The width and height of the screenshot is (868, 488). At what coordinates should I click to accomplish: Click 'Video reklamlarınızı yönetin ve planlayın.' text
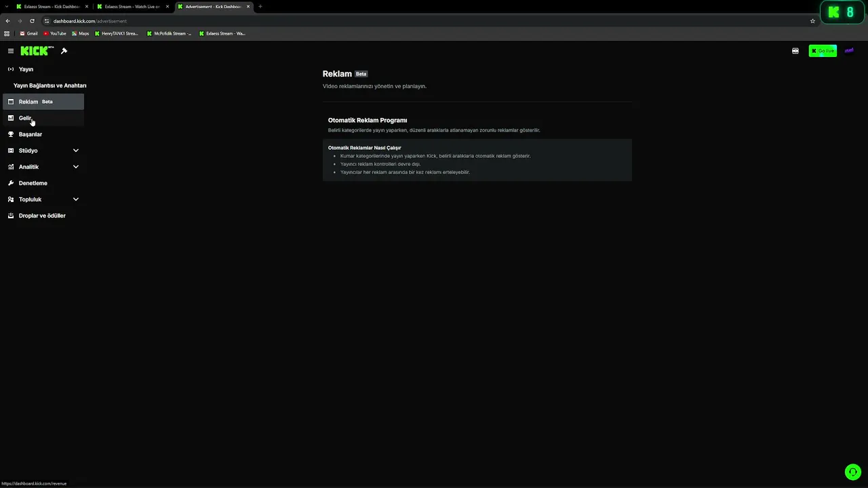[374, 86]
